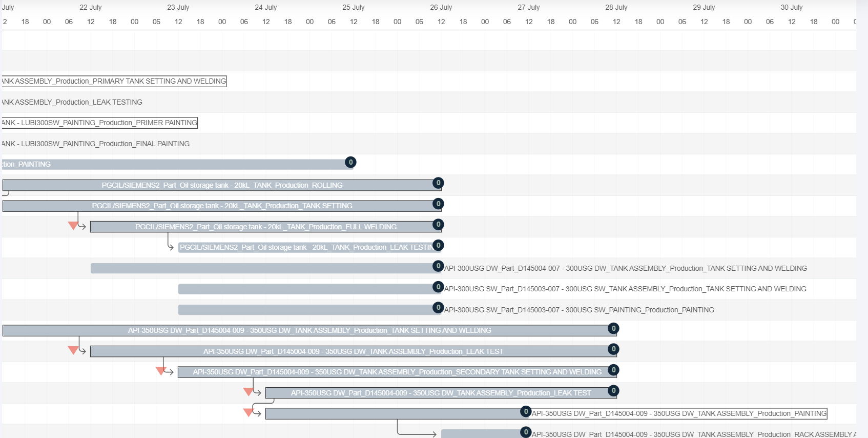Click 0 badge beside API-300USG SW TANK SETTING label
The image size is (868, 438).
pyautogui.click(x=438, y=287)
